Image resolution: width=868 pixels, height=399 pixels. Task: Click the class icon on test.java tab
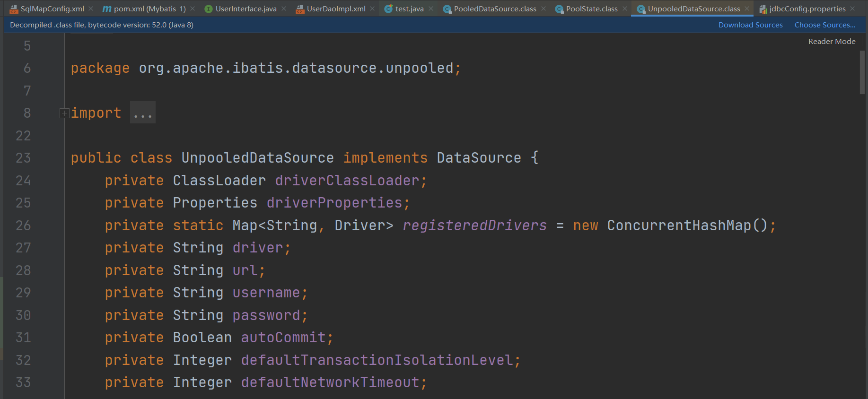(388, 9)
